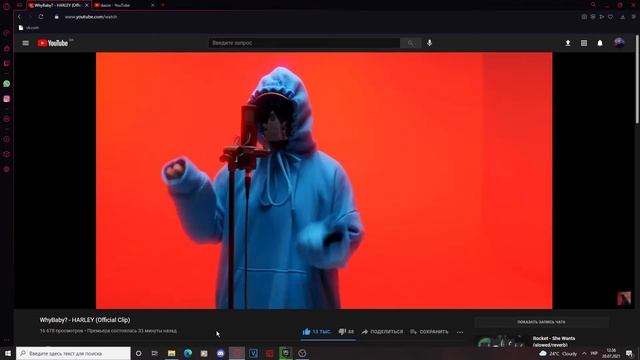640x360 pixels.
Task: Open the YouTube upload video icon
Action: point(568,43)
